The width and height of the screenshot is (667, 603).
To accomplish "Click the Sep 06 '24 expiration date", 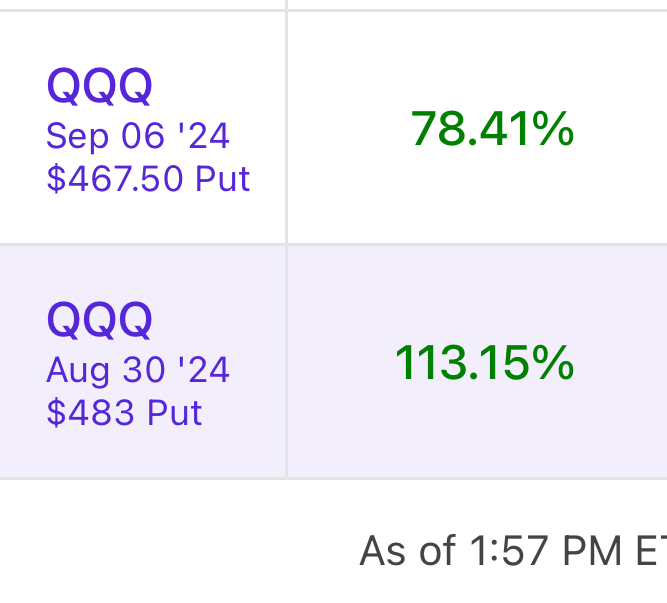I will tap(138, 135).
